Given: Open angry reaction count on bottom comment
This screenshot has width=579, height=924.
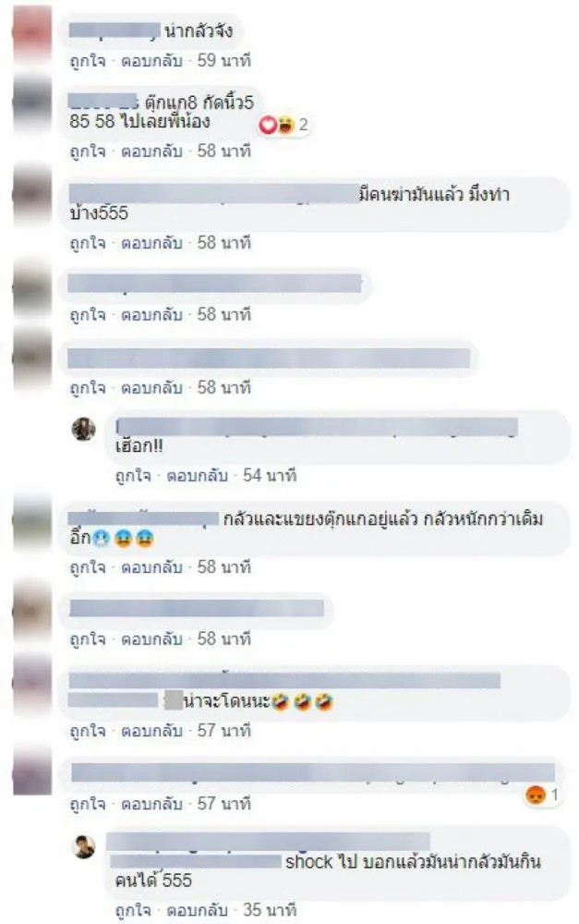Looking at the screenshot, I should point(542,795).
